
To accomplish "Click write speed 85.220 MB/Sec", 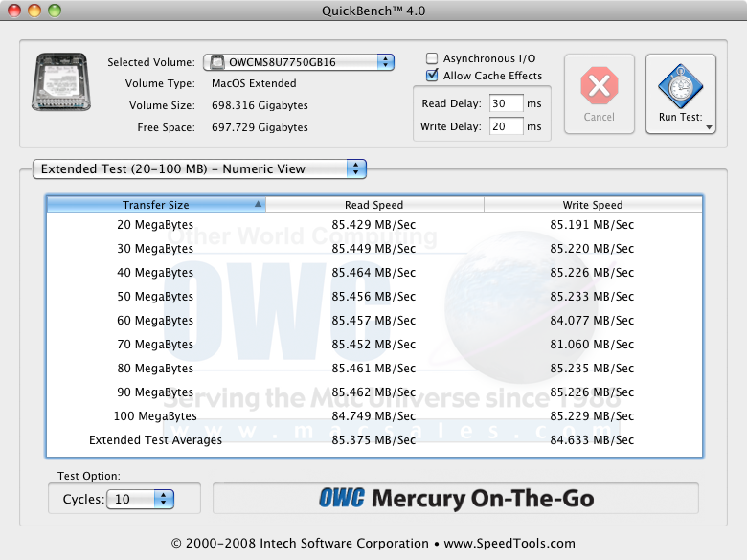I will 592,249.
